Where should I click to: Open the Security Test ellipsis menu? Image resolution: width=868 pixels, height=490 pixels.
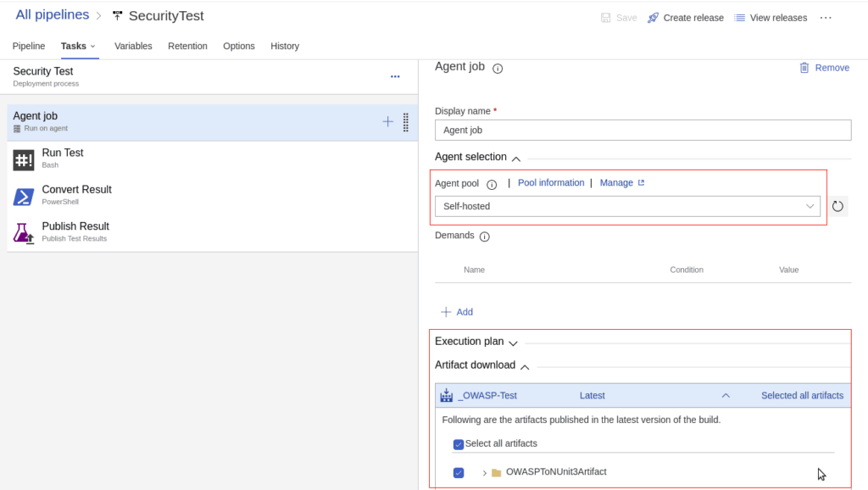395,76
